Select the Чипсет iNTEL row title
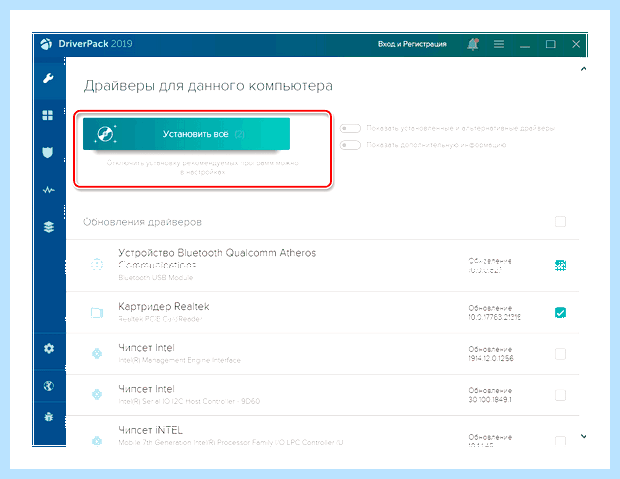620x479 pixels. coord(150,430)
